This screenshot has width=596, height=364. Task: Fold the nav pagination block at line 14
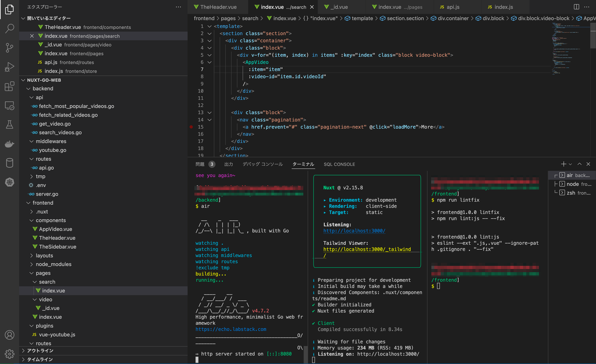pyautogui.click(x=210, y=120)
